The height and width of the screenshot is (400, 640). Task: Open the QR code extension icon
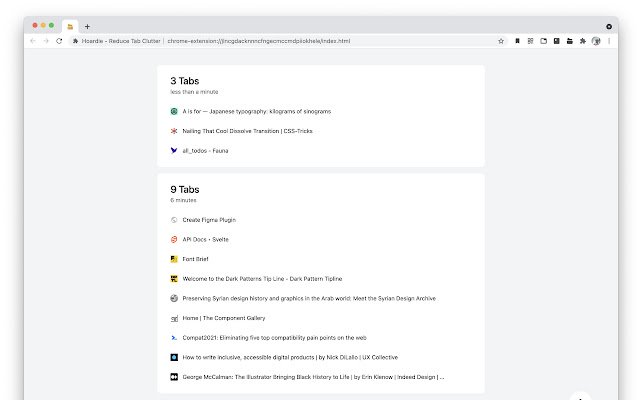(x=530, y=41)
